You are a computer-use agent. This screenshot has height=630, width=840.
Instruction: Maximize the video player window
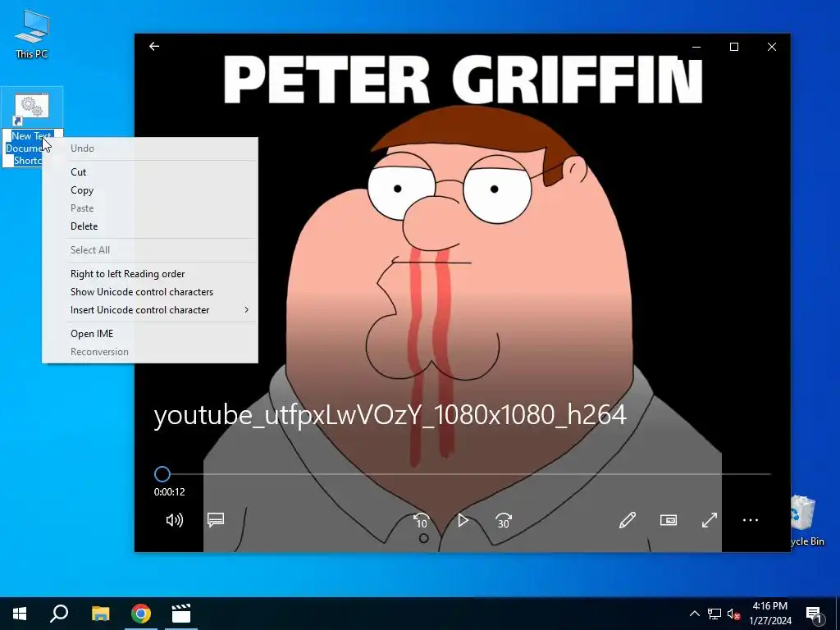coord(734,47)
